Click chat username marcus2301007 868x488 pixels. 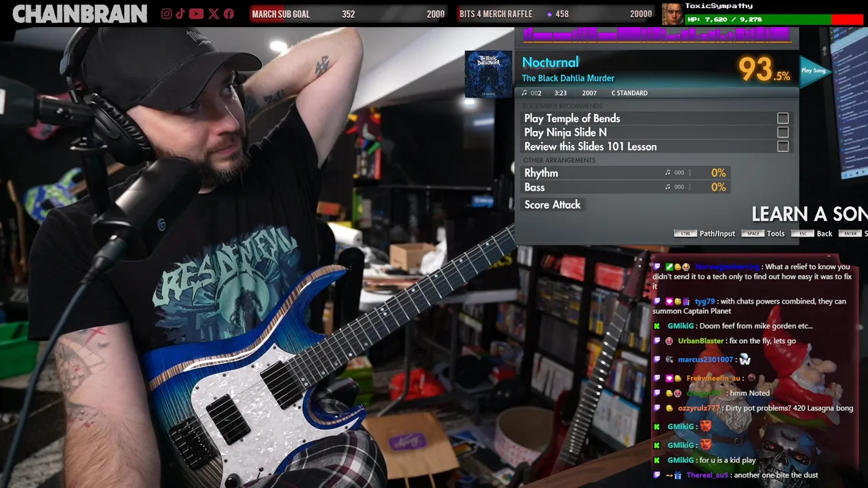pos(705,360)
